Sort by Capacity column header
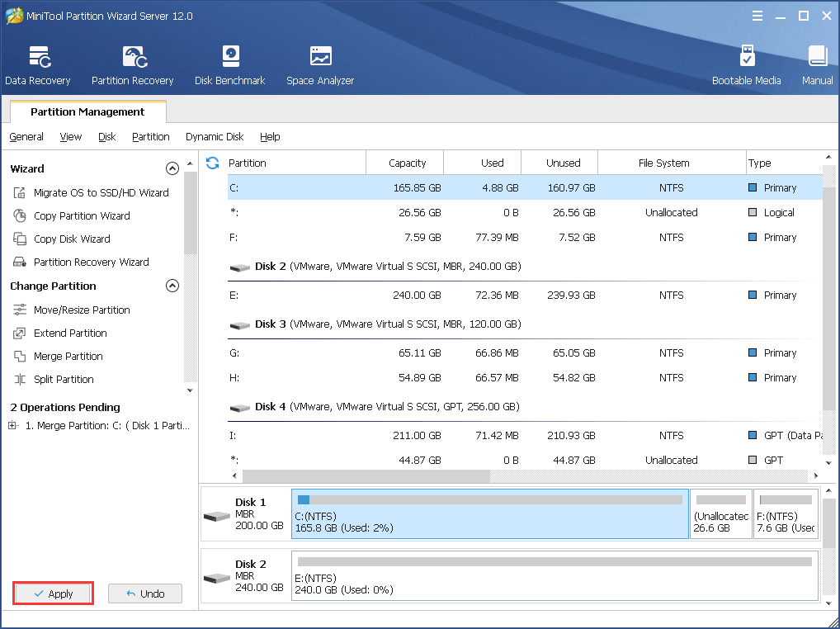Screen dimensions: 840x629 pyautogui.click(x=405, y=163)
